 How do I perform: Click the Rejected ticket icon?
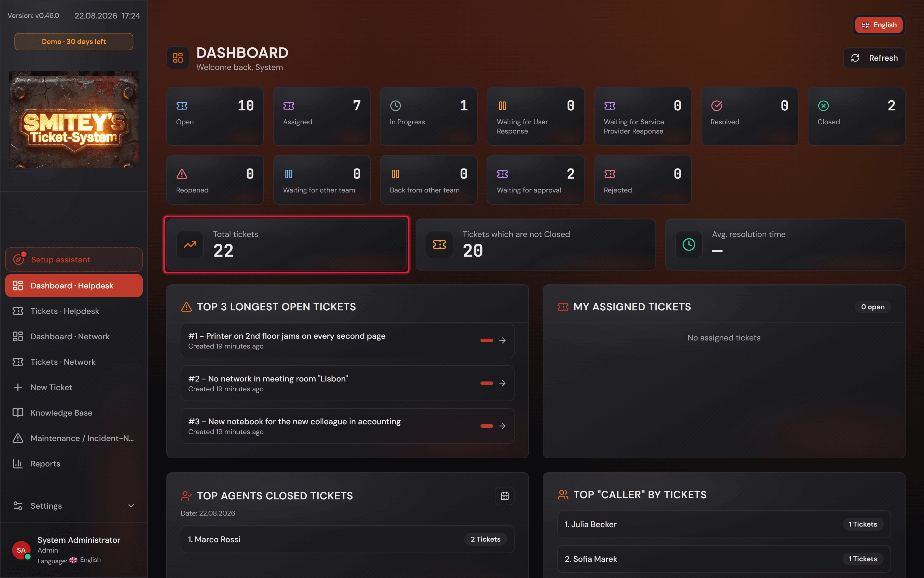click(x=610, y=174)
